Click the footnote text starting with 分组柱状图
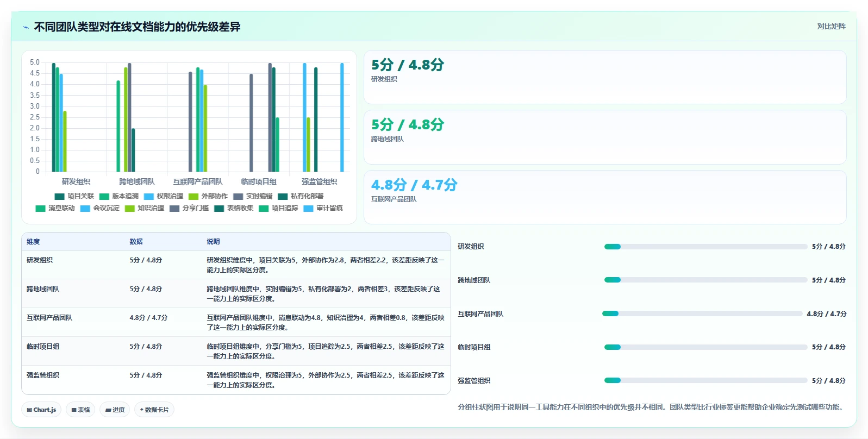The height and width of the screenshot is (439, 868). click(x=652, y=407)
